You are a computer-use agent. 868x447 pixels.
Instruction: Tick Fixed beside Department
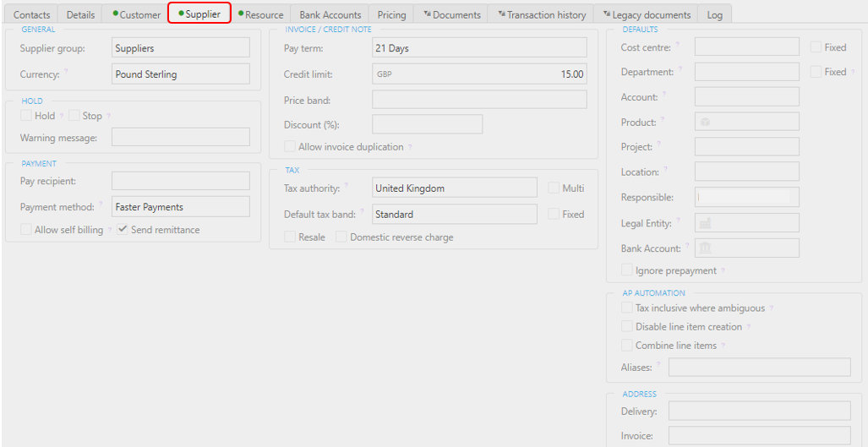(x=816, y=71)
